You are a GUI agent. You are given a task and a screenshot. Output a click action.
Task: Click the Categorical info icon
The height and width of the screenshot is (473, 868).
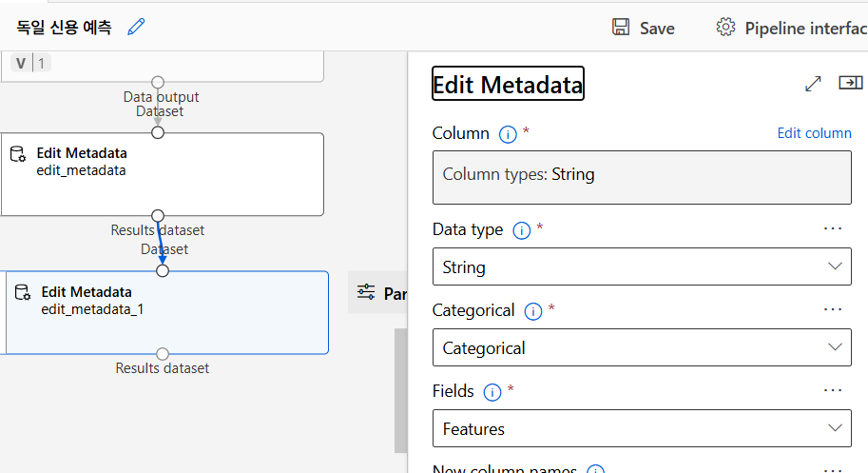tap(532, 311)
